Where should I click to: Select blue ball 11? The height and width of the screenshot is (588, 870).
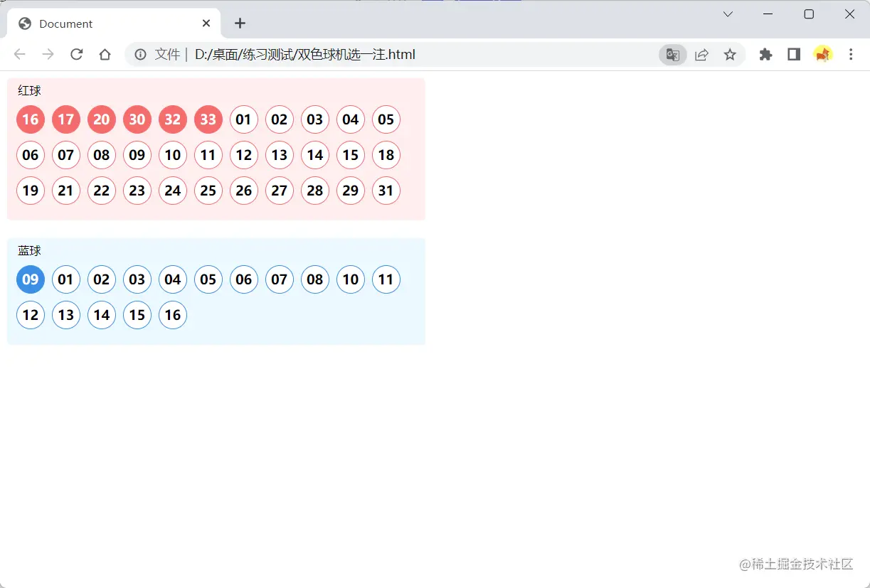(x=386, y=279)
